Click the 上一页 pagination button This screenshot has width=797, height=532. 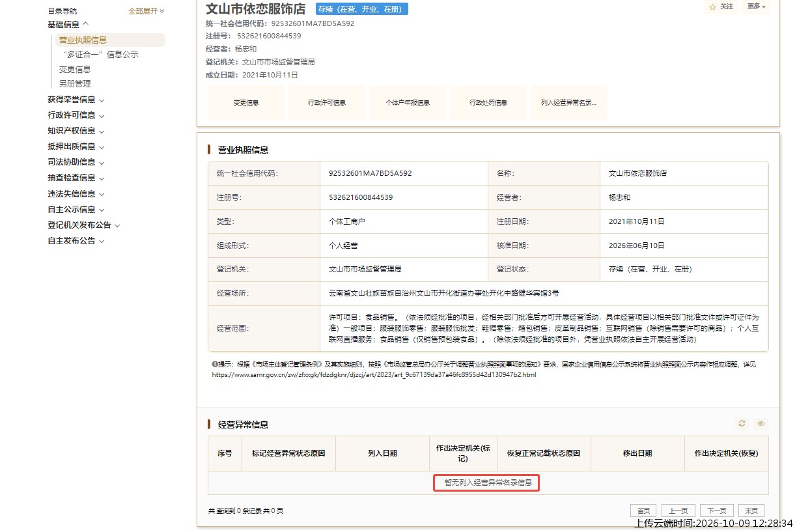(678, 511)
